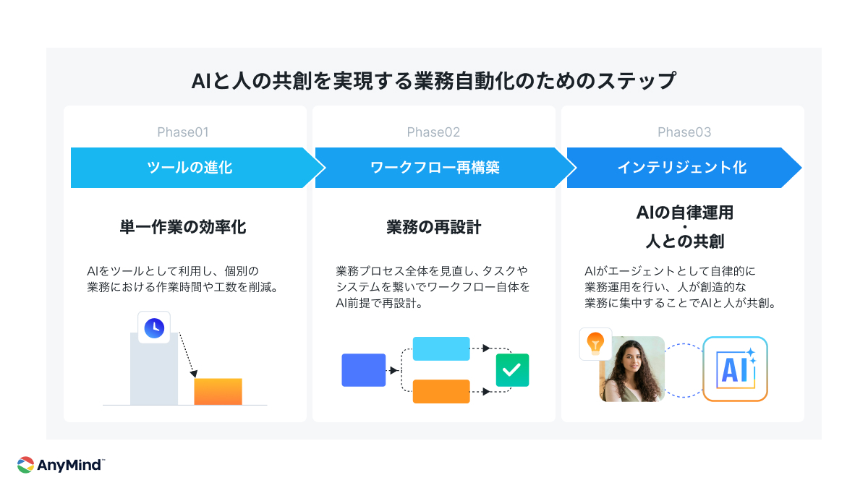
Task: Click the Phase03 label
Action: pyautogui.click(x=684, y=132)
